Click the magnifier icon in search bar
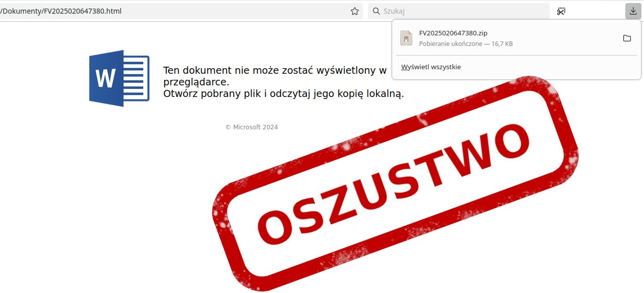Screen dimensions: 644x293 pyautogui.click(x=376, y=11)
